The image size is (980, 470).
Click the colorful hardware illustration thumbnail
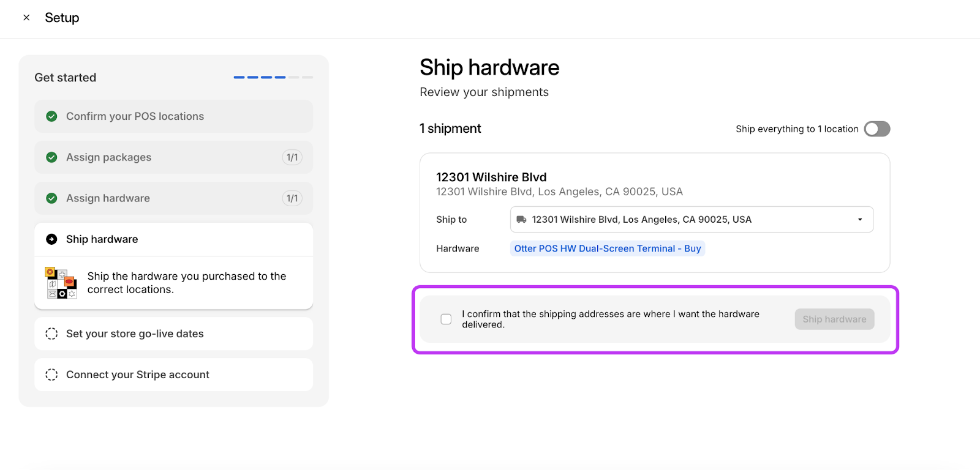tap(61, 283)
